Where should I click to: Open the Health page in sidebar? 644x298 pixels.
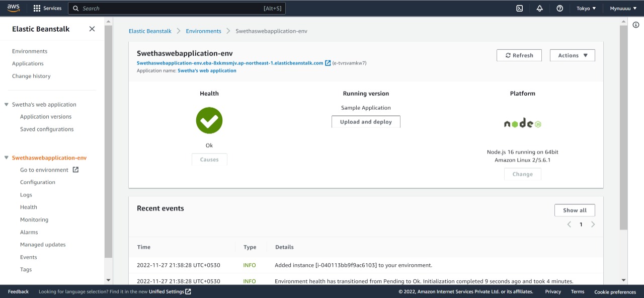pyautogui.click(x=29, y=207)
